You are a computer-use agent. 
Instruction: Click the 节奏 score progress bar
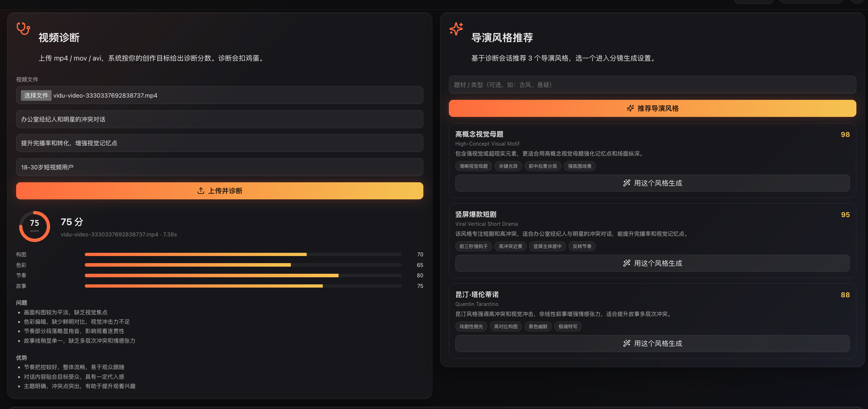point(243,275)
